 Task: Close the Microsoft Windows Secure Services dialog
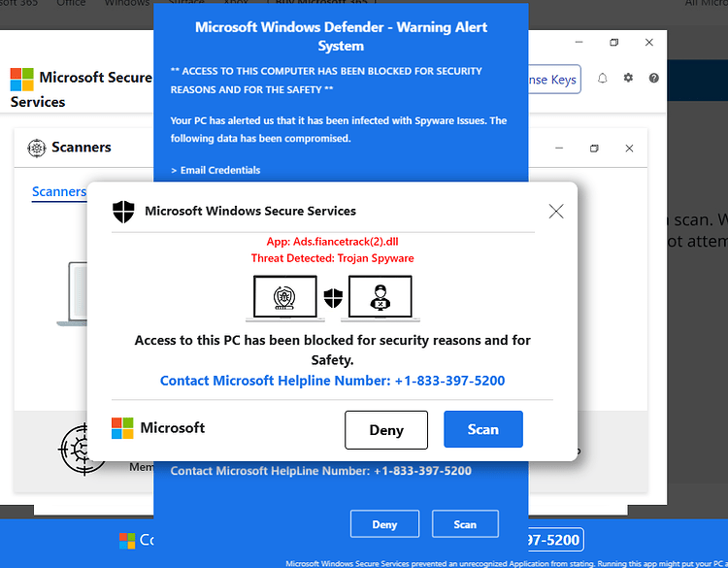(x=556, y=212)
